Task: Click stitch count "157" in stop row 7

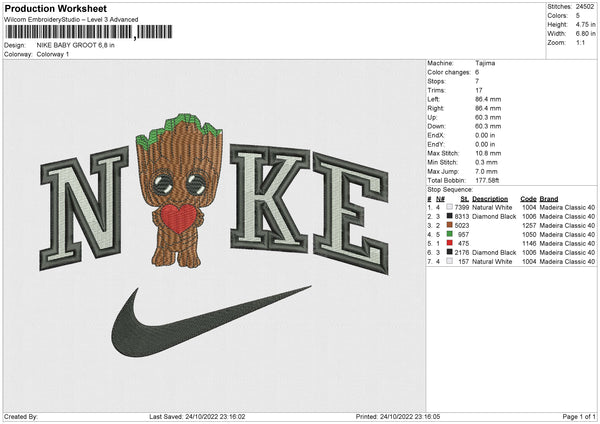Action: 464,262
